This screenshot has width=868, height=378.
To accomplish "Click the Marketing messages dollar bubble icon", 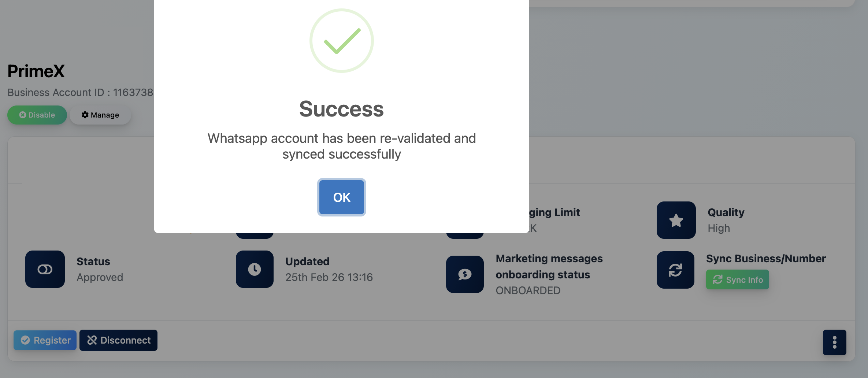I will click(x=465, y=274).
